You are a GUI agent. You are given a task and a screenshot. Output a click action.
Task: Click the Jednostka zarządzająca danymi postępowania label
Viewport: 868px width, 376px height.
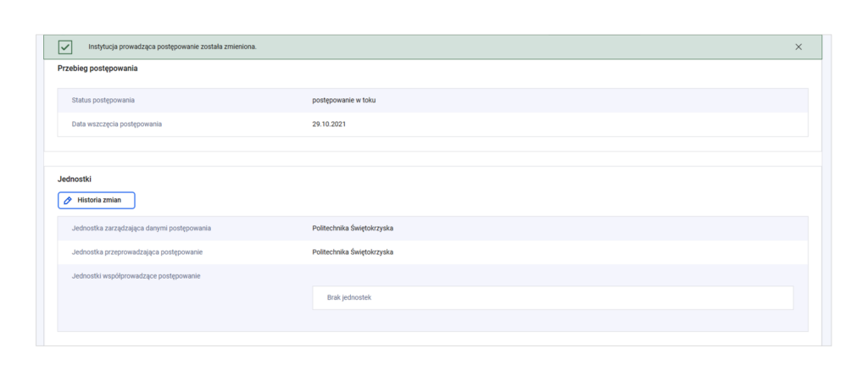click(x=142, y=228)
